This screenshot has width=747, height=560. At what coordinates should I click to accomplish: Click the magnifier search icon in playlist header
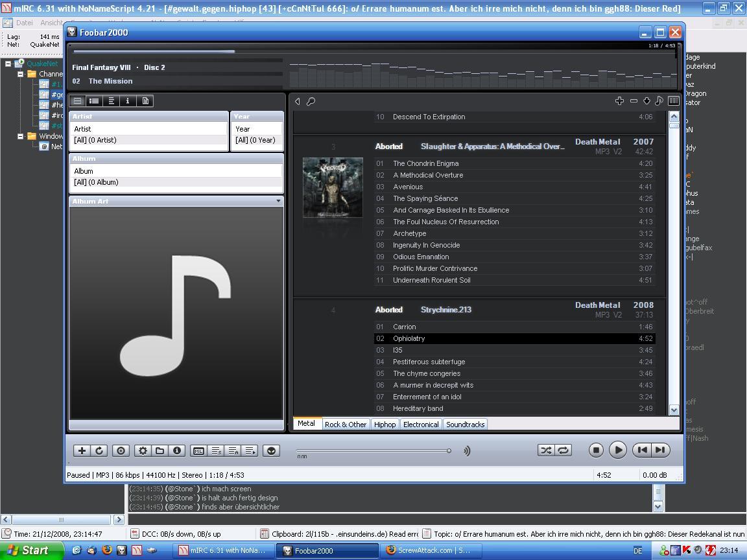coord(311,101)
